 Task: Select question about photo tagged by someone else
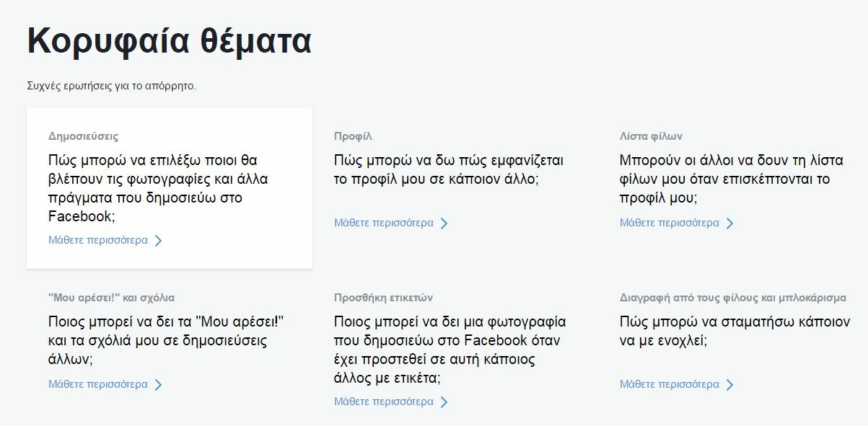[450, 350]
